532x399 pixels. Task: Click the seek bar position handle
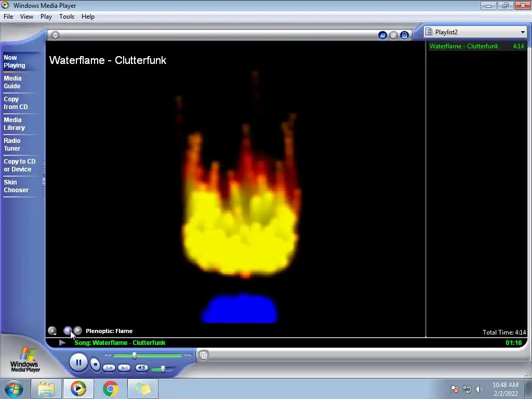(135, 355)
